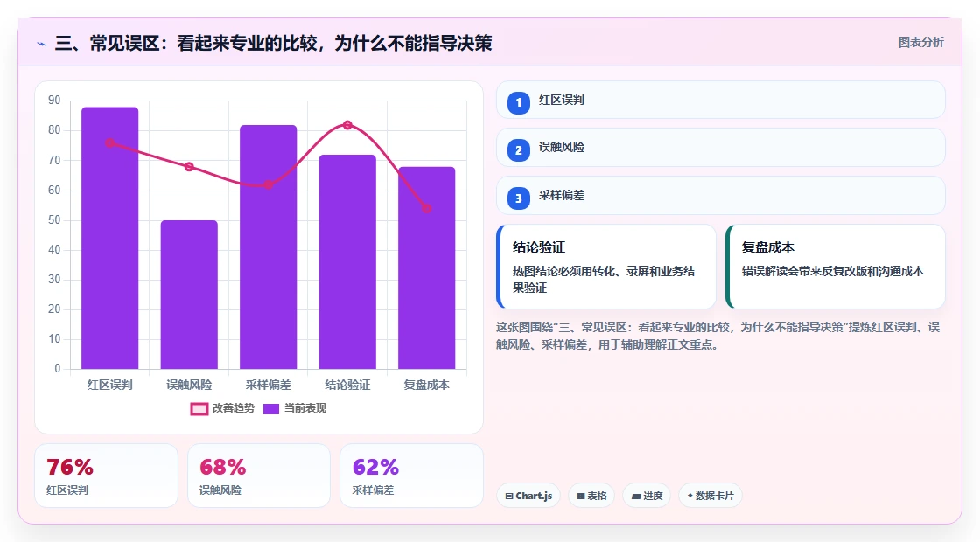This screenshot has width=980, height=542.
Task: Click the 采样偏差 purple bar
Action: click(x=268, y=247)
